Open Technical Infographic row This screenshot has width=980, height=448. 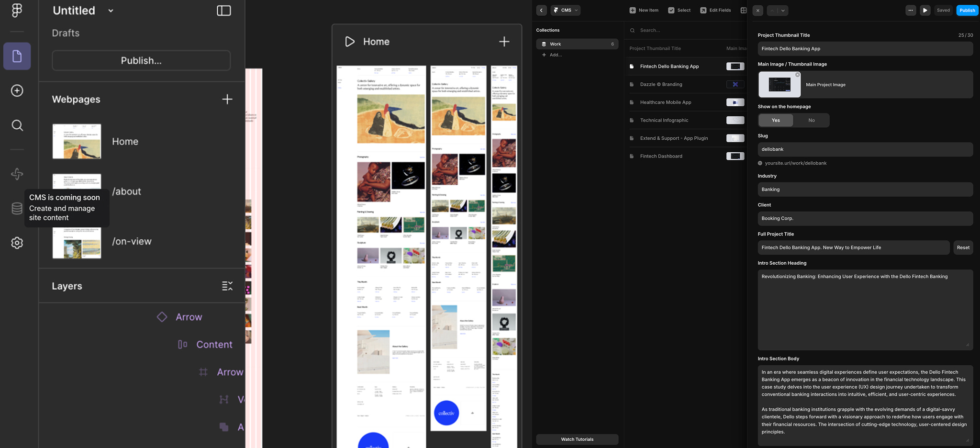(686, 120)
